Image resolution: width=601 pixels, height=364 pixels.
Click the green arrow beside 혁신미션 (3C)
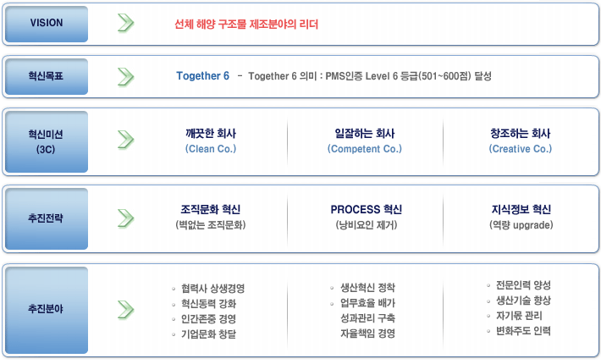coord(126,140)
